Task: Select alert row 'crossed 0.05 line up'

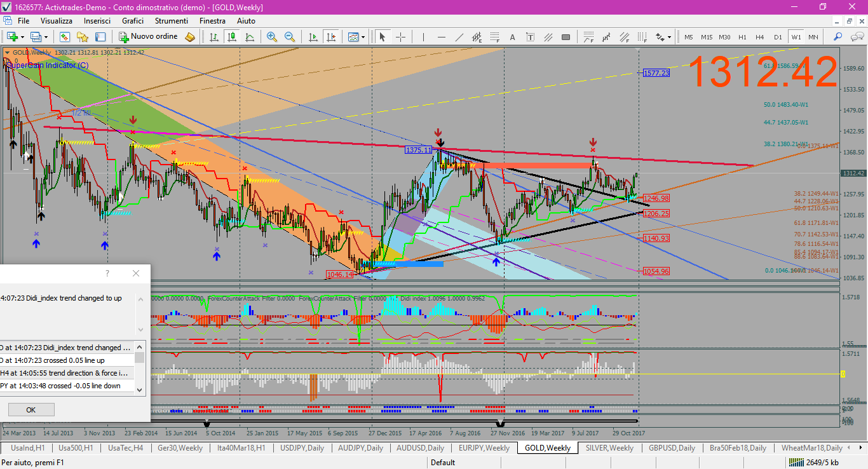Action: [x=67, y=360]
